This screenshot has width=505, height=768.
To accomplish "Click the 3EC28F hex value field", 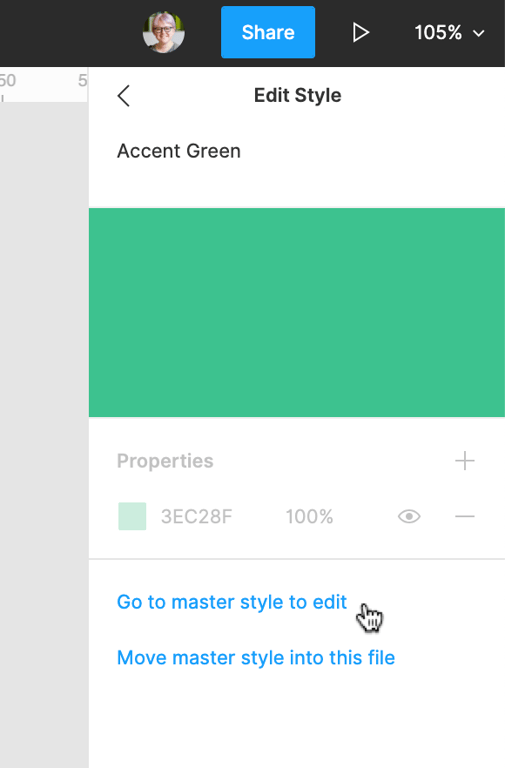I will click(196, 517).
